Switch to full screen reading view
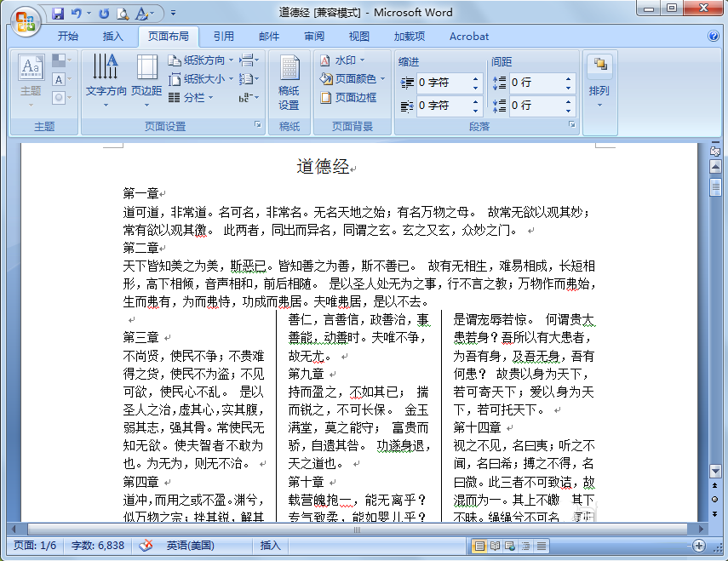The height and width of the screenshot is (561, 728). point(496,546)
